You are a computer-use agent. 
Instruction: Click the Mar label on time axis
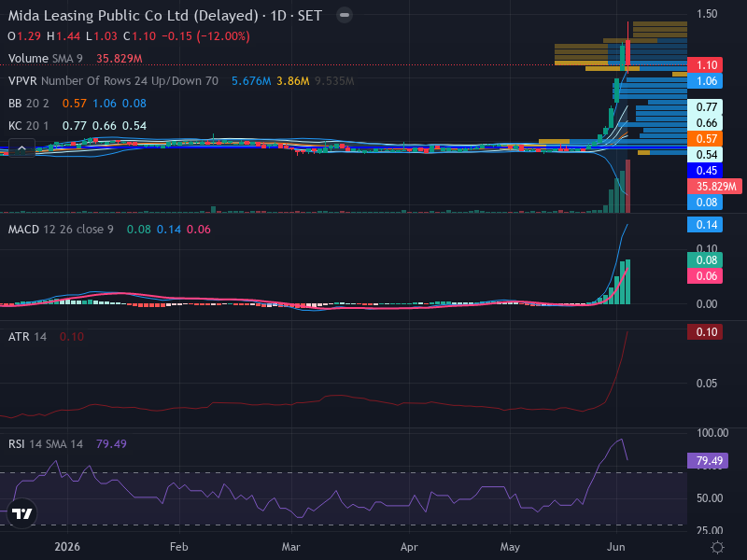click(x=290, y=547)
